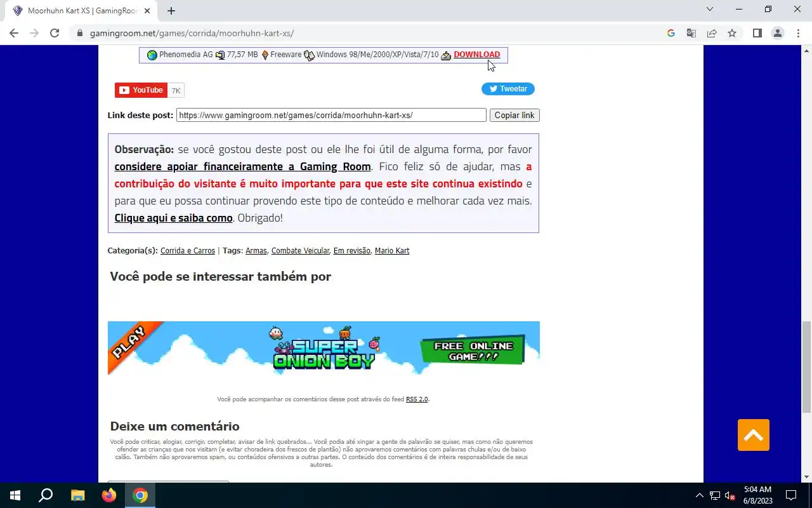The height and width of the screenshot is (508, 812).
Task: Open Windows search on taskbar
Action: pyautogui.click(x=46, y=495)
